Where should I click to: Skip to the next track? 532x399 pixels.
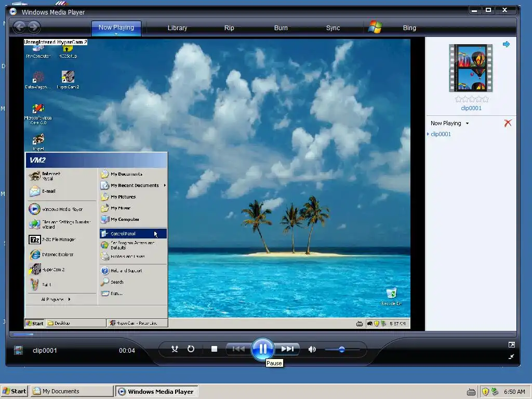coord(287,349)
